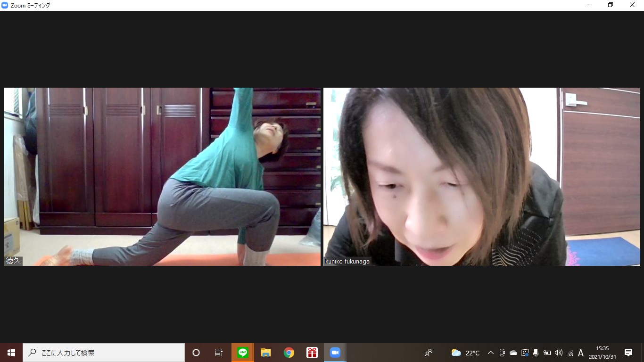Click the camera-in-use tray icon
644x362 pixels.
(x=502, y=353)
